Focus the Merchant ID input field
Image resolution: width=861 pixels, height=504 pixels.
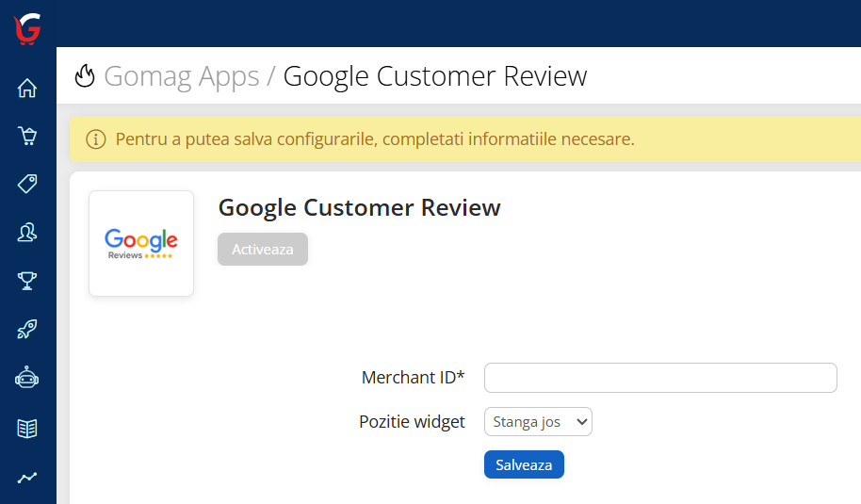[660, 378]
